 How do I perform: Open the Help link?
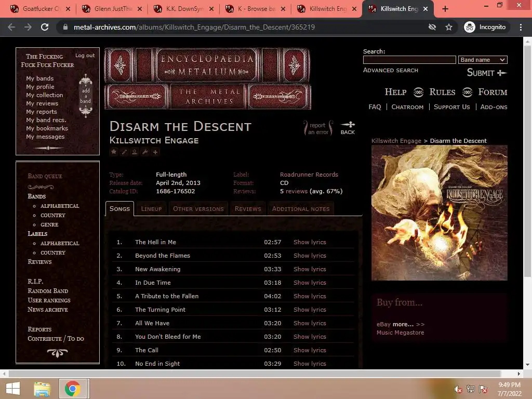395,92
